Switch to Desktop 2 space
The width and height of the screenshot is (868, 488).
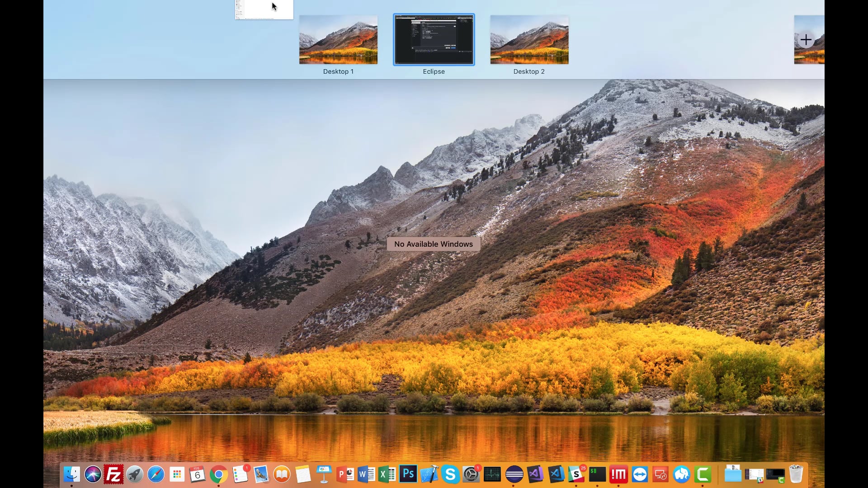pos(529,40)
